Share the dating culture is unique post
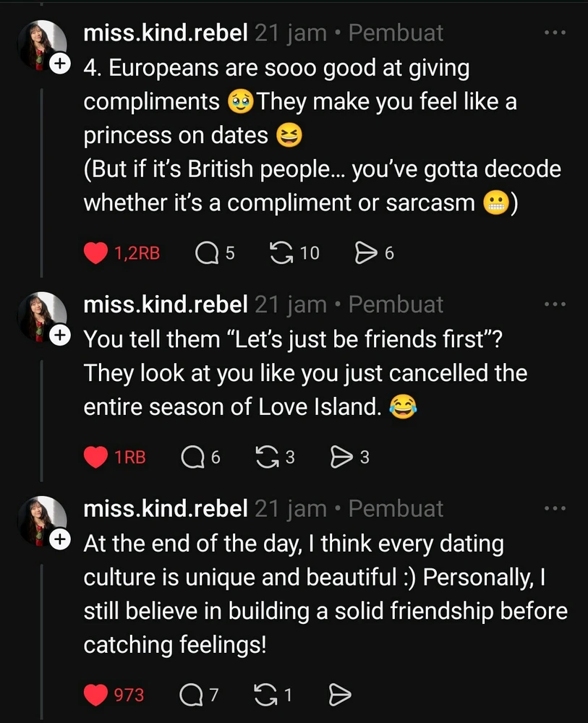Viewport: 588px width, 723px height. point(340,695)
